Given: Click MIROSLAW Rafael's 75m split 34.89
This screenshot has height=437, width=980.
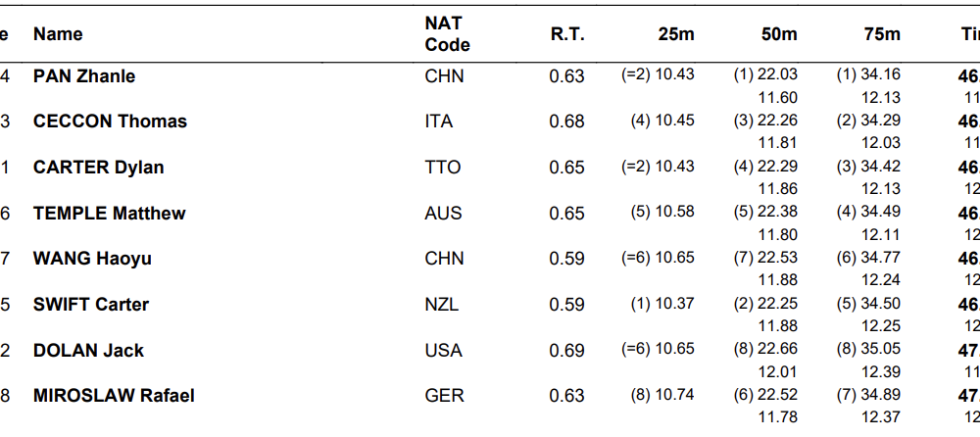Looking at the screenshot, I should pyautogui.click(x=881, y=395).
